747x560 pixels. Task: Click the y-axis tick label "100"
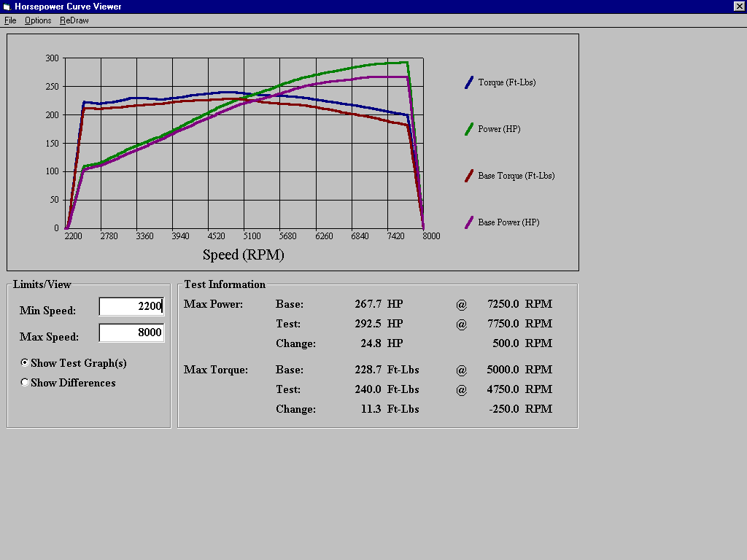pyautogui.click(x=53, y=171)
